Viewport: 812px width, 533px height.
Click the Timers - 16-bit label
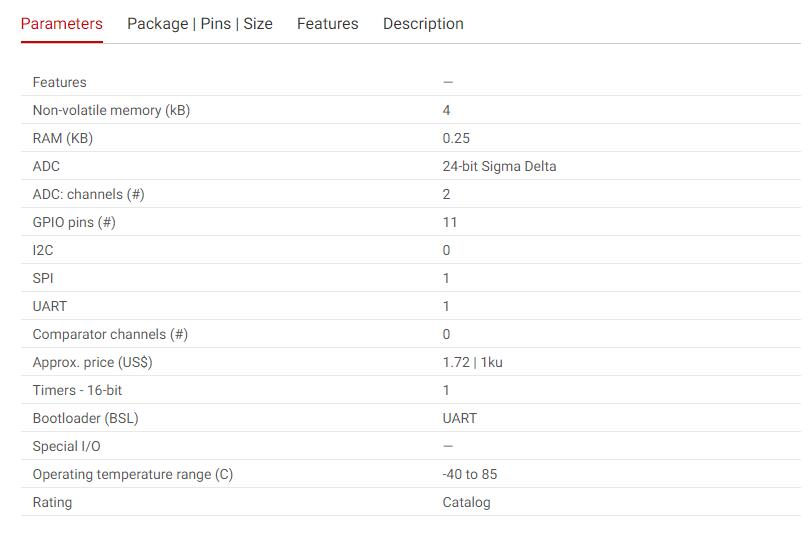(x=77, y=390)
